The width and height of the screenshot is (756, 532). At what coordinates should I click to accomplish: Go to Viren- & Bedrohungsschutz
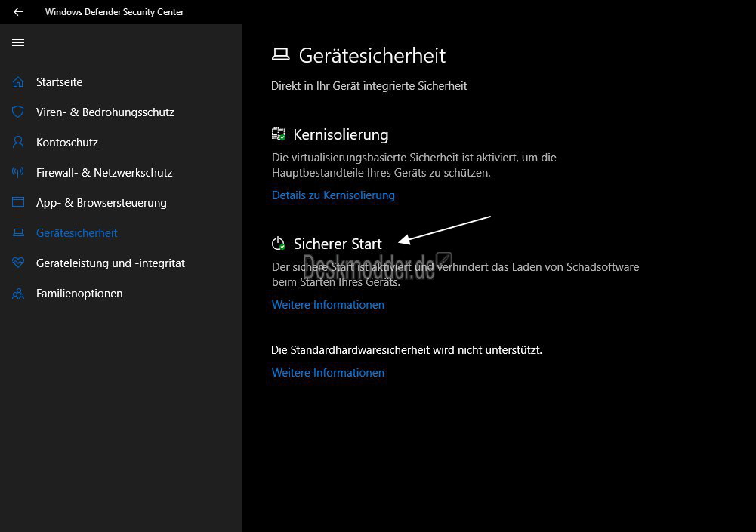[x=105, y=112]
